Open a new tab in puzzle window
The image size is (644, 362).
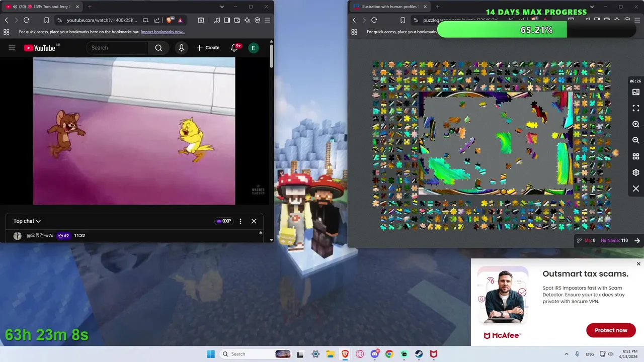437,7
